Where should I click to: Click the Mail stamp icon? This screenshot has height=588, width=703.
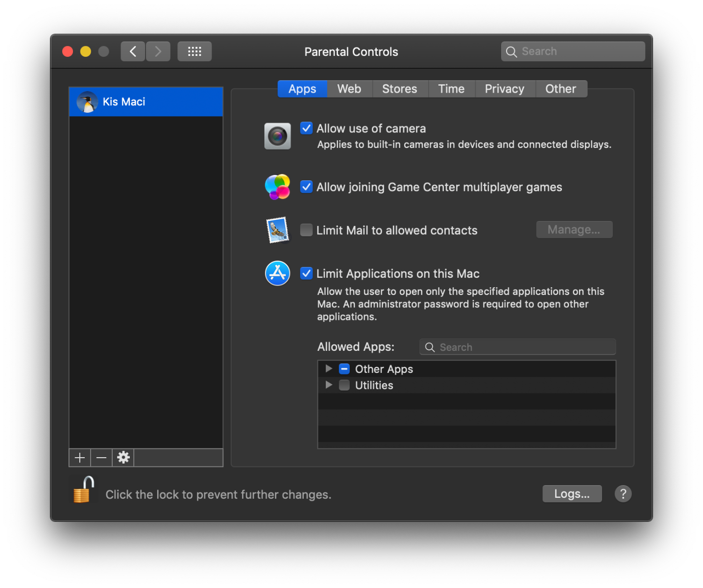pyautogui.click(x=277, y=230)
